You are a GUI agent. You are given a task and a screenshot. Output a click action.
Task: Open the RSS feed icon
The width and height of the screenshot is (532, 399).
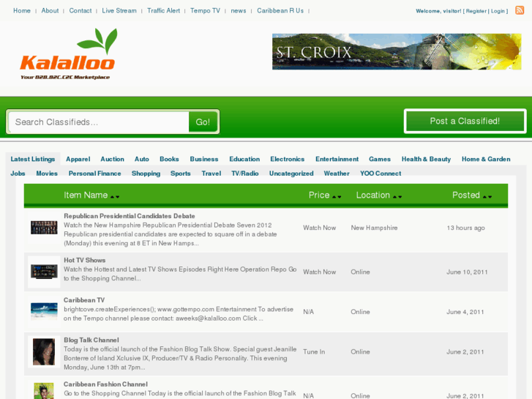pyautogui.click(x=520, y=10)
